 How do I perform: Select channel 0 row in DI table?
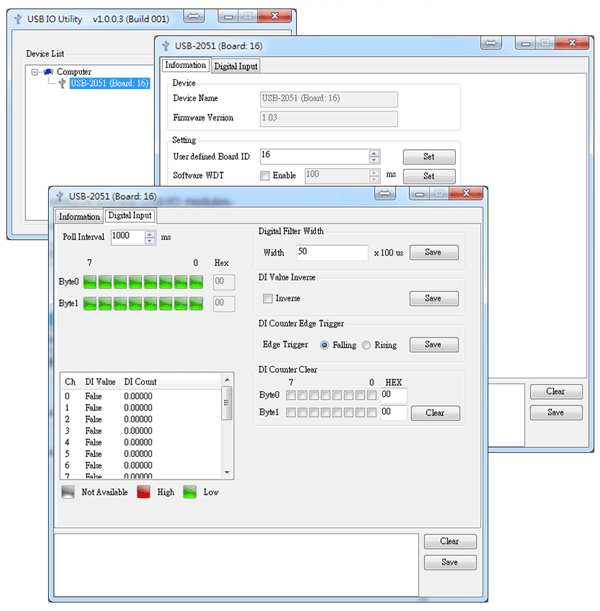click(x=141, y=396)
